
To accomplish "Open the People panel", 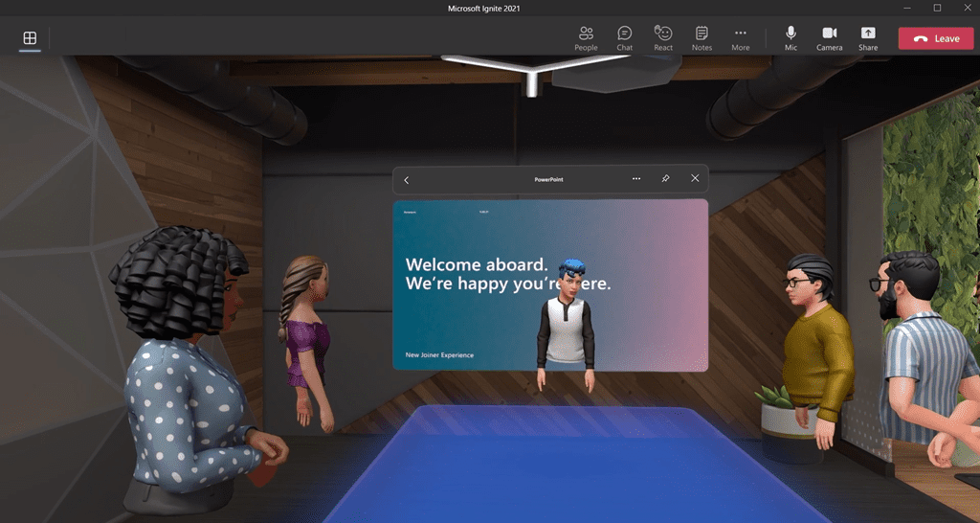I will coord(586,38).
